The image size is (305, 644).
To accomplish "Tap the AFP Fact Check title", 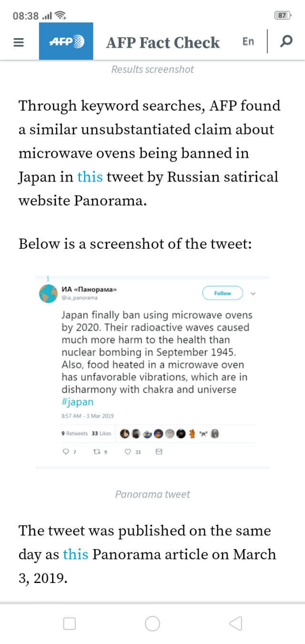I will pos(163,42).
